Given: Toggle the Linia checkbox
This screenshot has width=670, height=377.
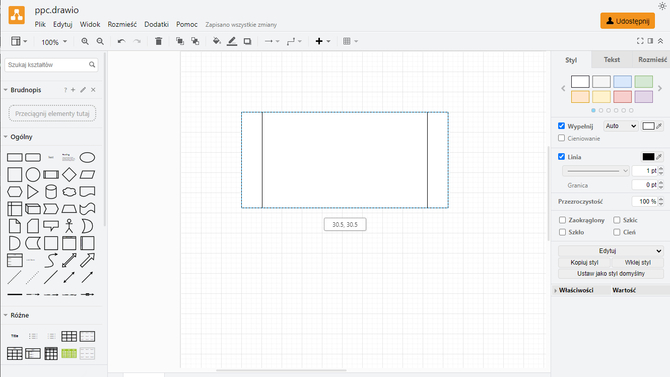Looking at the screenshot, I should coord(561,156).
